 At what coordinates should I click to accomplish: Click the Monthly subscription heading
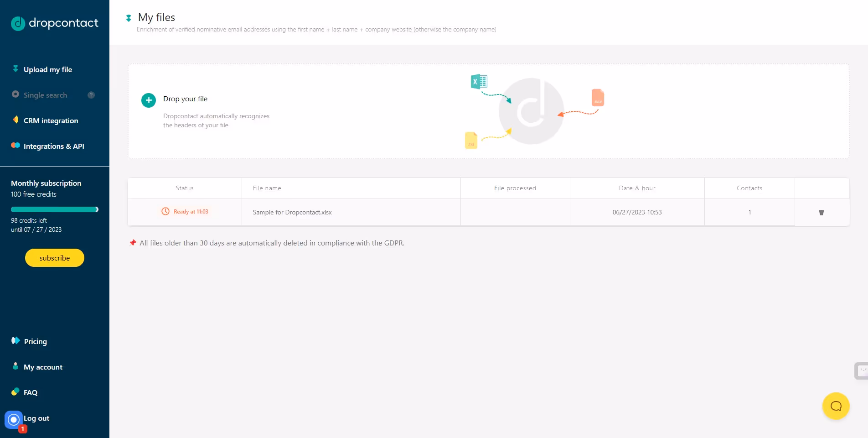46,183
